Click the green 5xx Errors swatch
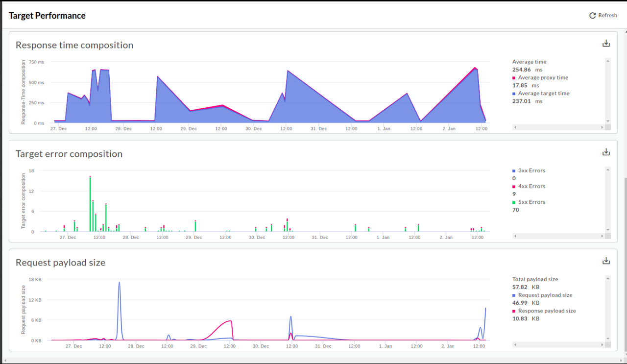 pyautogui.click(x=514, y=202)
